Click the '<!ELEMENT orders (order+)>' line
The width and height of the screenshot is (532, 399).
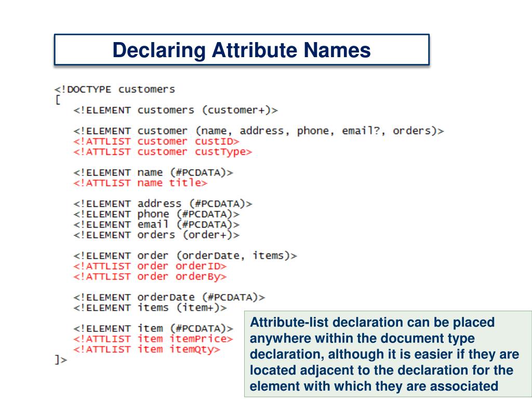(x=156, y=235)
